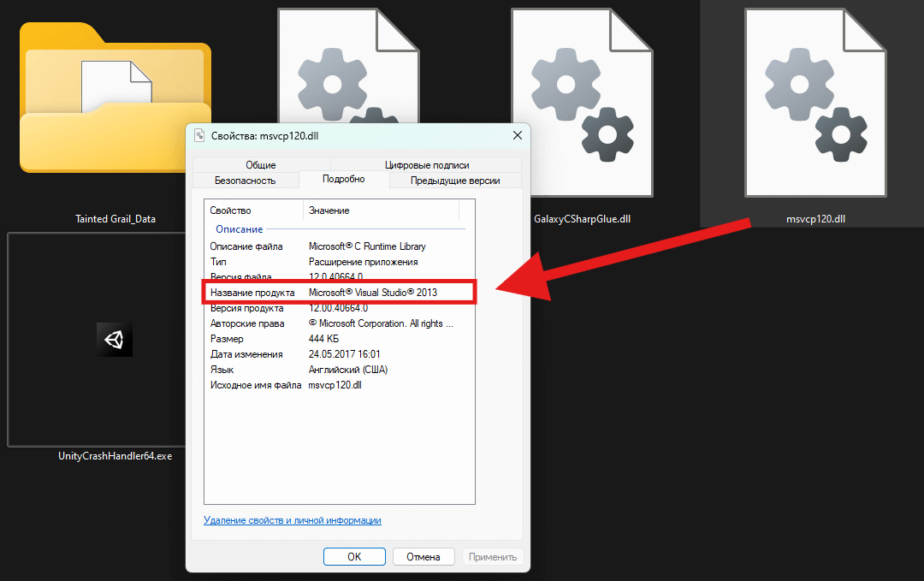Open the Удаление свойств и личной информации link

coord(293,520)
